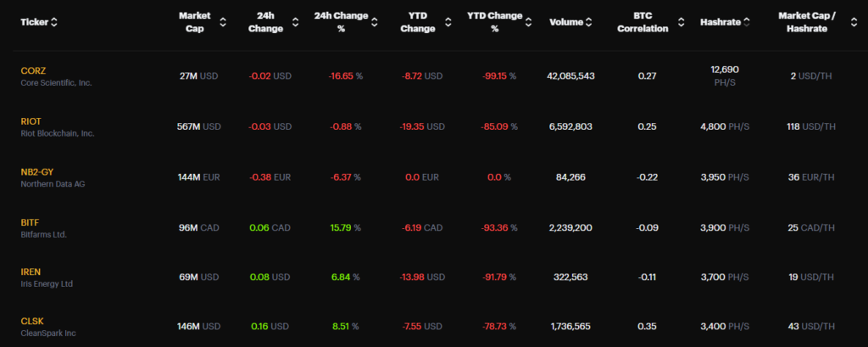Click the IREN ticker link
The width and height of the screenshot is (868, 347).
31,271
